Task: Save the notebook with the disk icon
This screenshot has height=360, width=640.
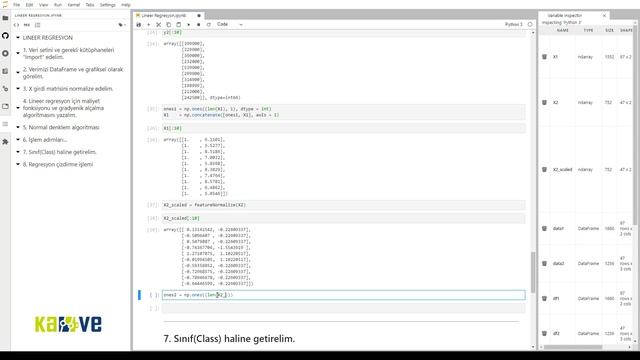Action: (139, 24)
